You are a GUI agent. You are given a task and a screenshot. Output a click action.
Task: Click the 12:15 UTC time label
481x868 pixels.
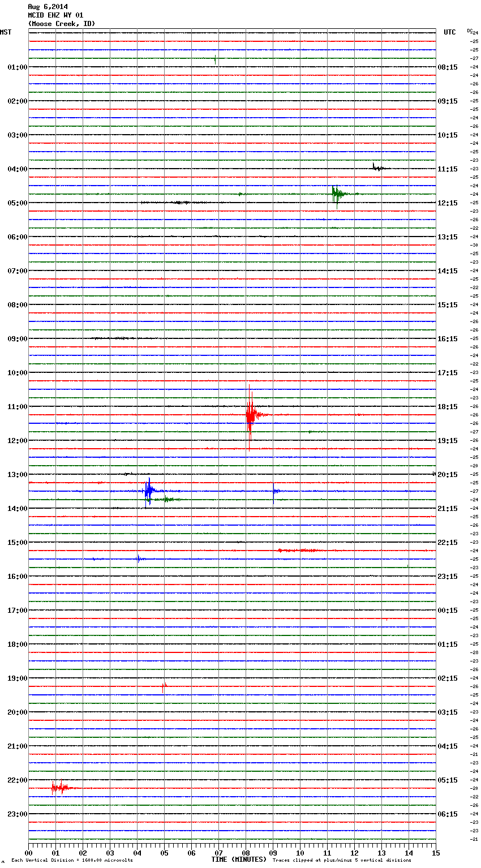(x=448, y=203)
